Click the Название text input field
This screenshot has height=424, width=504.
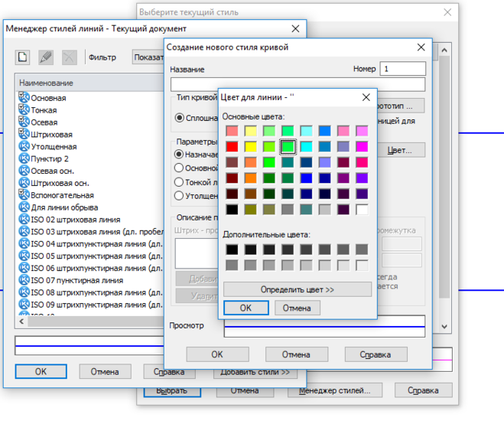click(x=298, y=84)
